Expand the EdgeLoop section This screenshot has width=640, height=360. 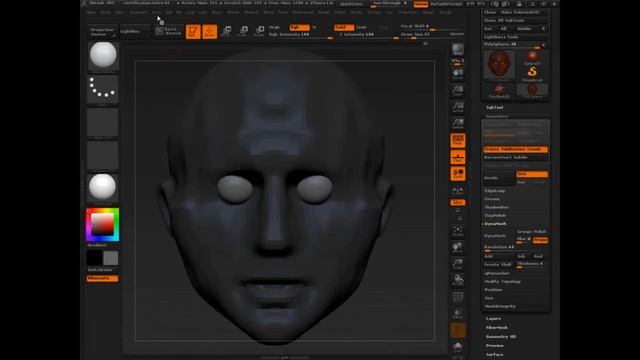[495, 191]
